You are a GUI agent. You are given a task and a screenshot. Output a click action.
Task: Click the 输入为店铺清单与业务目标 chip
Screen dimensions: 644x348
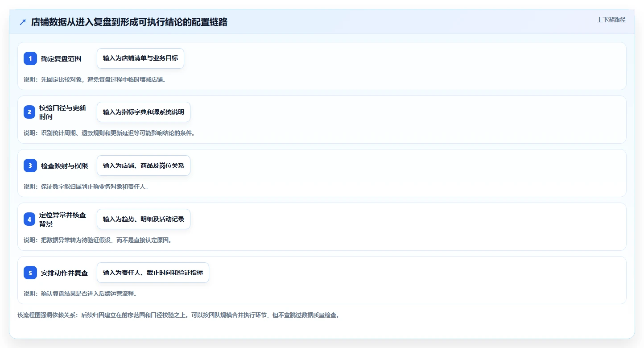(x=140, y=58)
